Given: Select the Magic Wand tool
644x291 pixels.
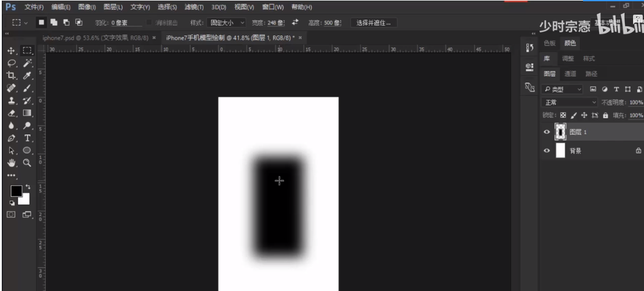Looking at the screenshot, I should (x=27, y=63).
